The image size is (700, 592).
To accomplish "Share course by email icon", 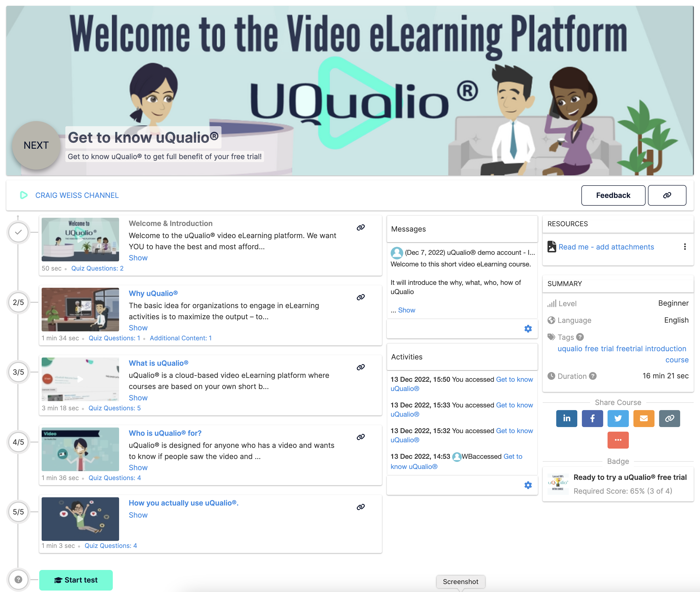I will pos(643,418).
